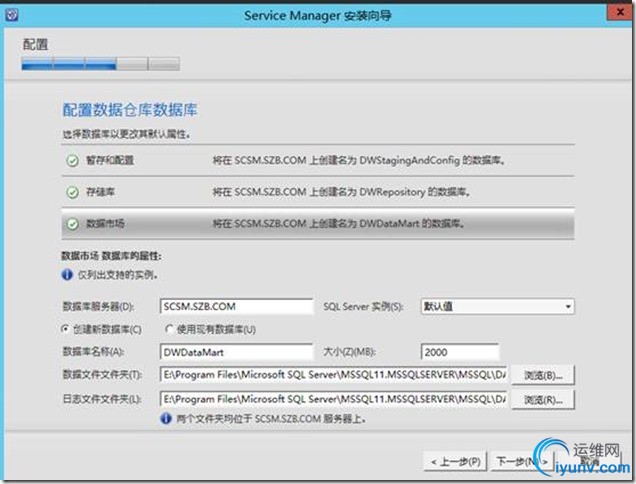
Task: Click the info icon beside 两个文件夹均位于
Action: pyautogui.click(x=166, y=418)
